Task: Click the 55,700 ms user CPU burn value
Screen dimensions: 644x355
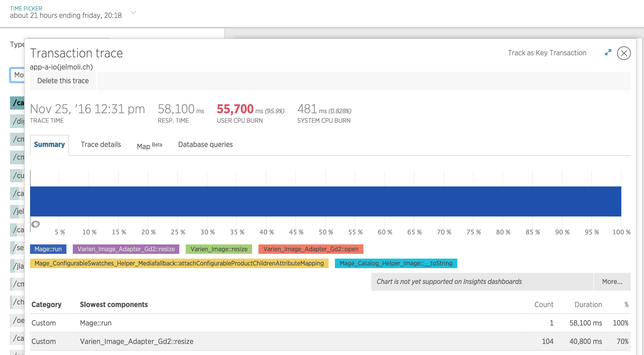Action: (251, 109)
